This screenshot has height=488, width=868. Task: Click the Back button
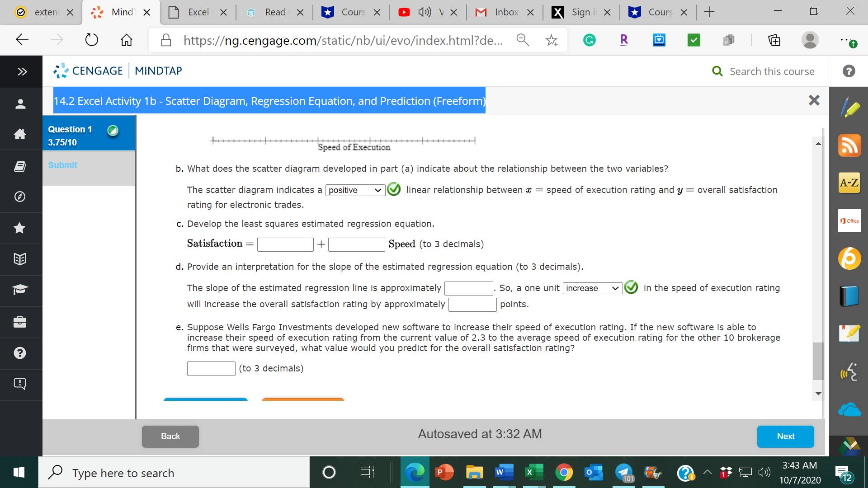(170, 436)
